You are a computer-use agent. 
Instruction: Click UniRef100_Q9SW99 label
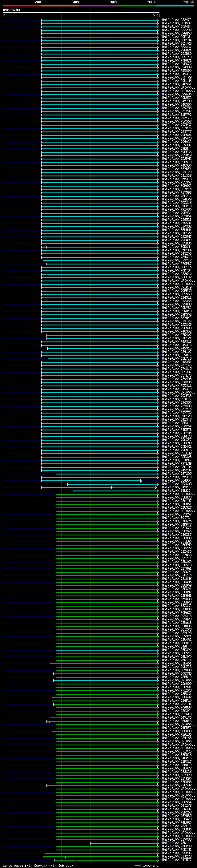(176, 240)
